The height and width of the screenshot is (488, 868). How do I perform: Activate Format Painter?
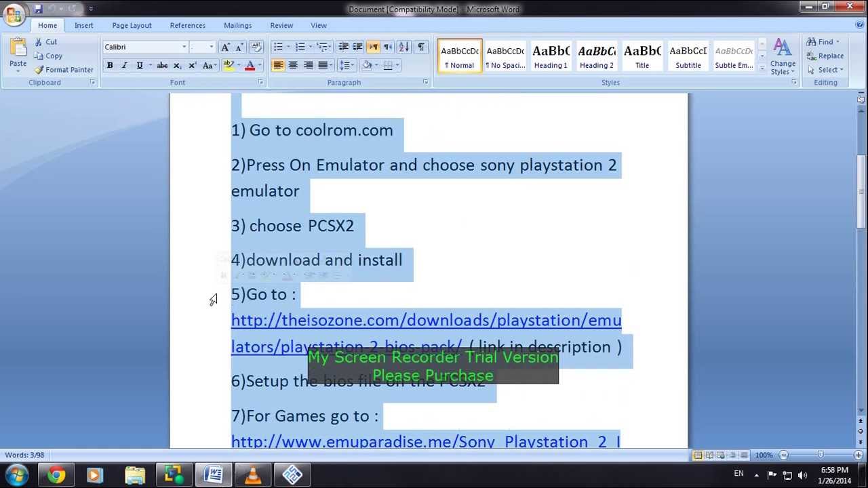click(x=64, y=69)
